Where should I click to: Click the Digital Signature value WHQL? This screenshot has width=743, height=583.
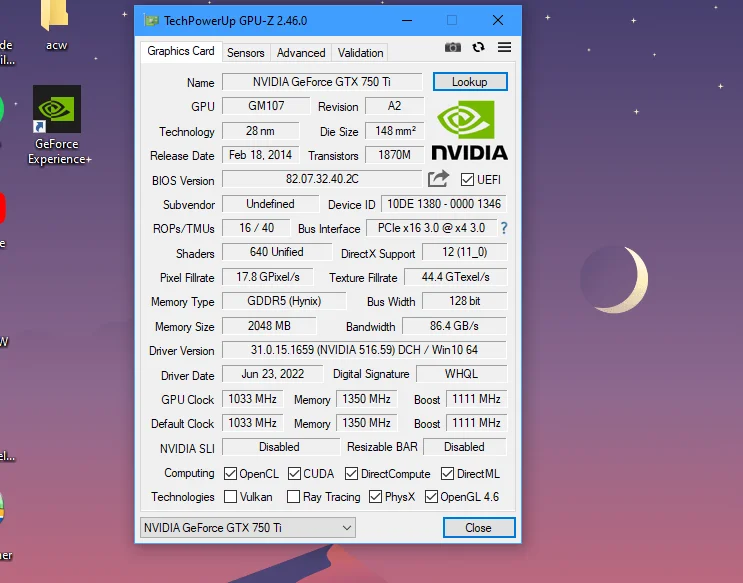(462, 374)
